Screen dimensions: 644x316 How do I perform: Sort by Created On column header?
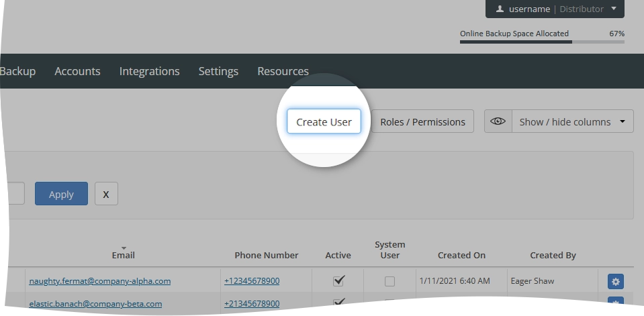click(x=461, y=255)
